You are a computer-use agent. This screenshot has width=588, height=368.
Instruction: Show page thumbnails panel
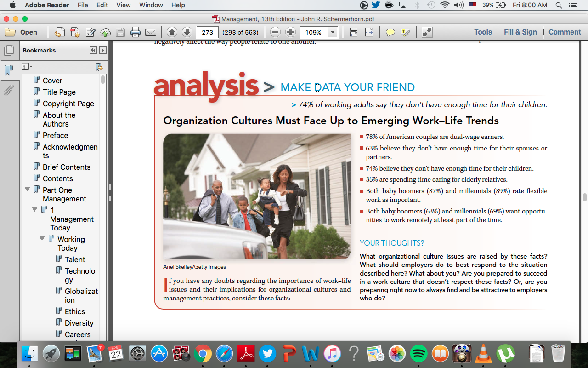click(9, 51)
